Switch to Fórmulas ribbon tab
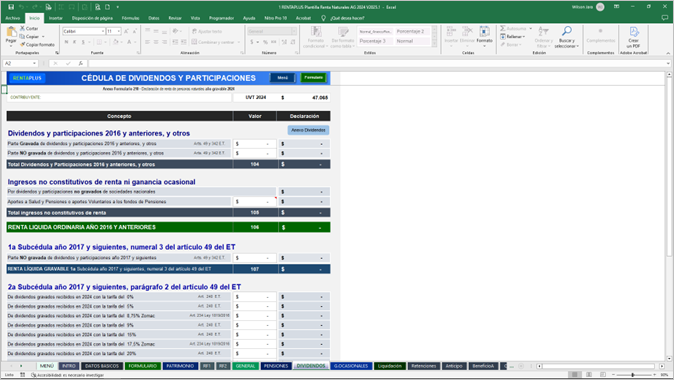 point(130,18)
